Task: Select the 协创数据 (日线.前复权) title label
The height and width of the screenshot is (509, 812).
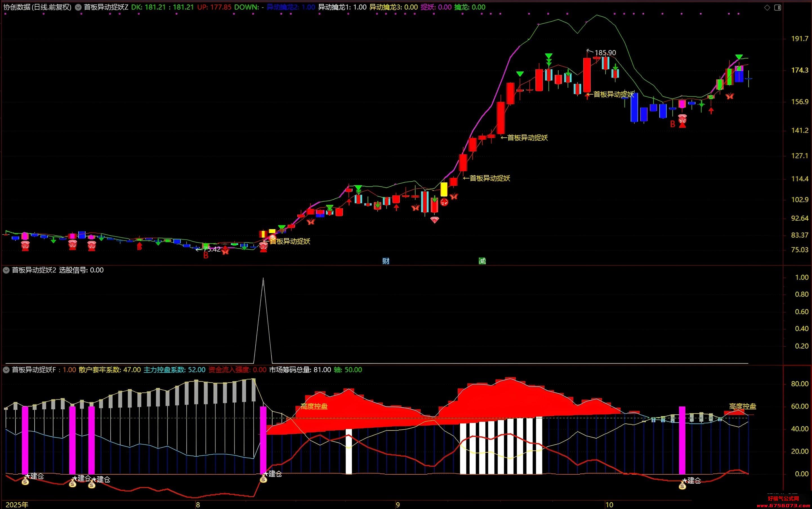Action: [37, 7]
